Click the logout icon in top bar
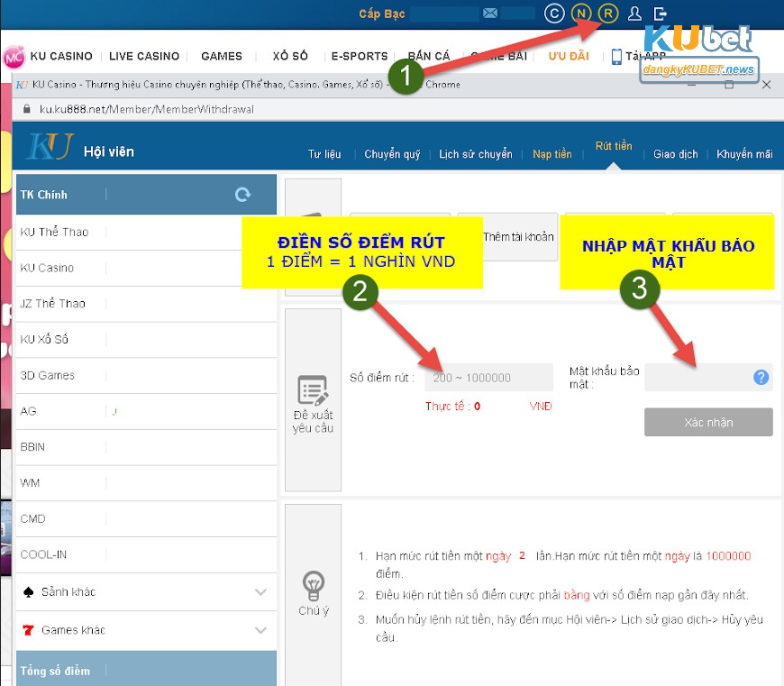 coord(660,14)
